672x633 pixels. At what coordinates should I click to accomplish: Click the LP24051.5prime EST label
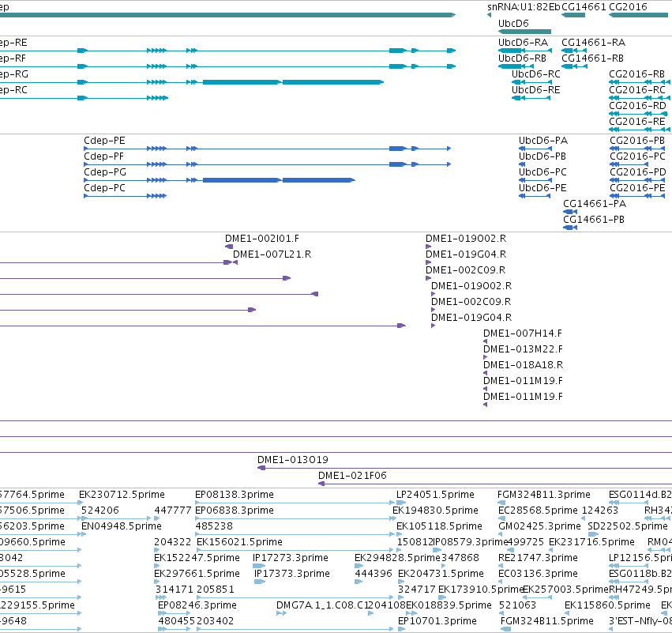click(435, 495)
